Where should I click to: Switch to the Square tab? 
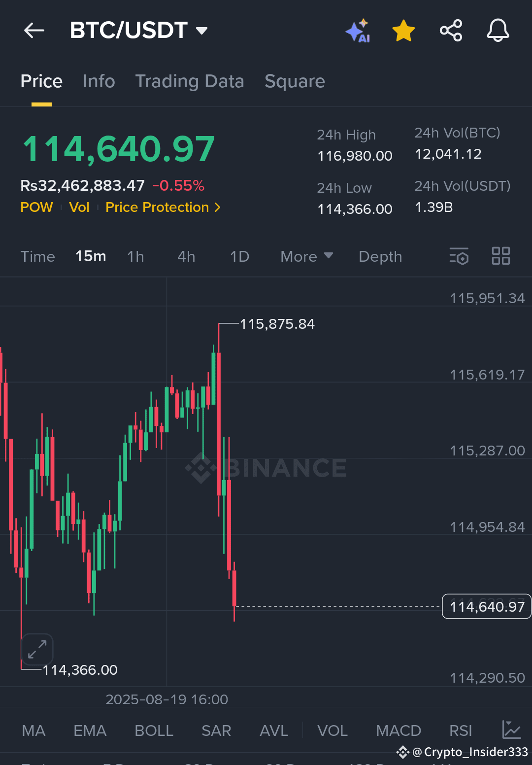click(295, 81)
